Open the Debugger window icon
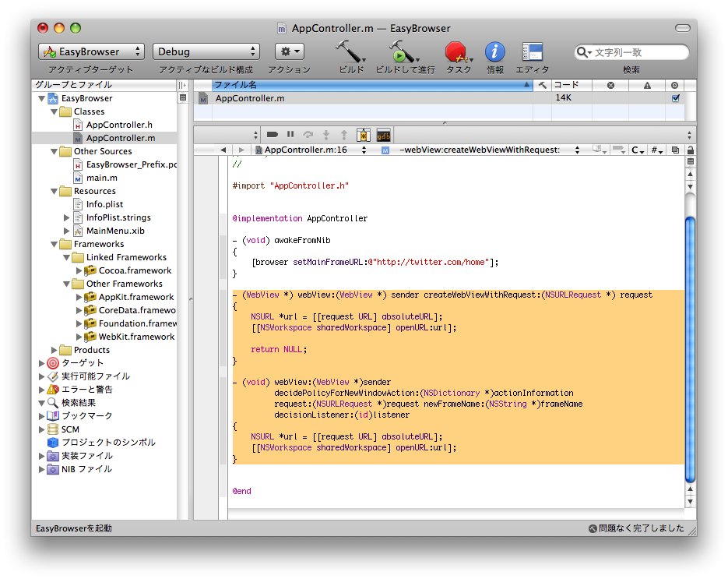Viewport: 728px width, 579px height. (x=363, y=135)
